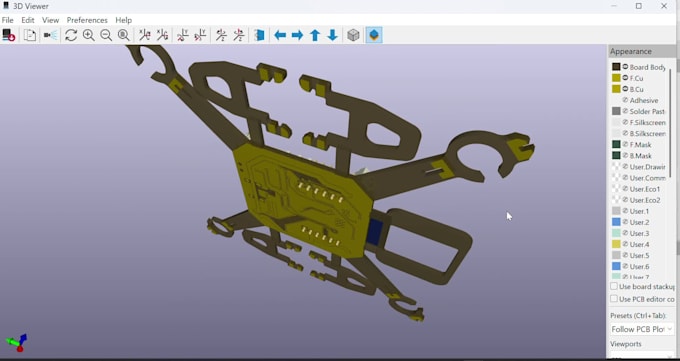
Task: Enable the Use board stackup checkbox
Action: pyautogui.click(x=614, y=286)
